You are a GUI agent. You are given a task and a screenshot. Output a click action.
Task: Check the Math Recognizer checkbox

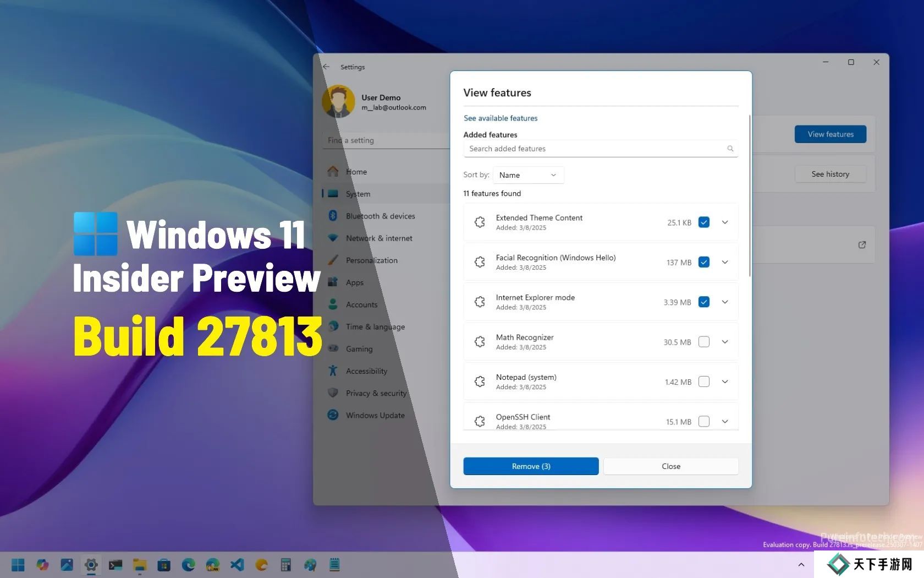click(703, 342)
